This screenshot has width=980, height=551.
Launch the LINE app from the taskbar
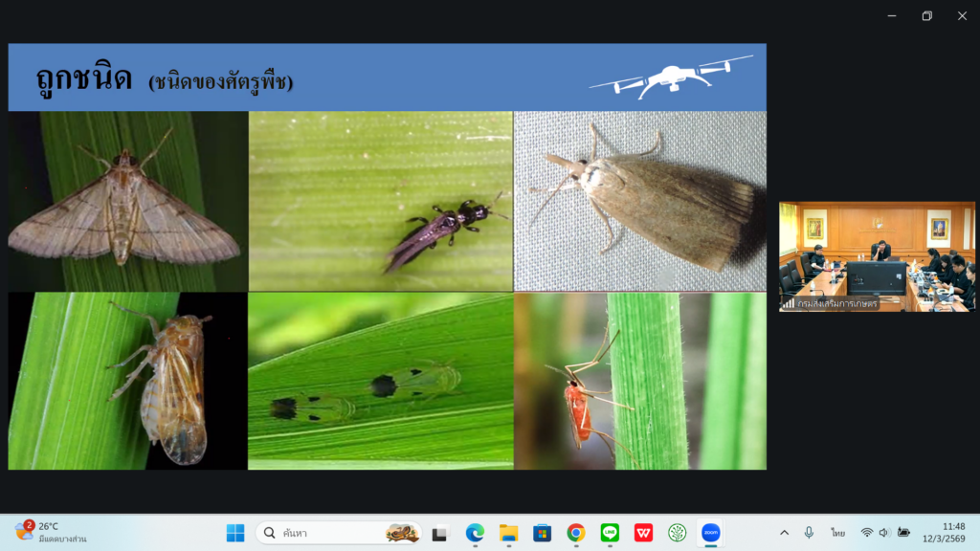(610, 533)
